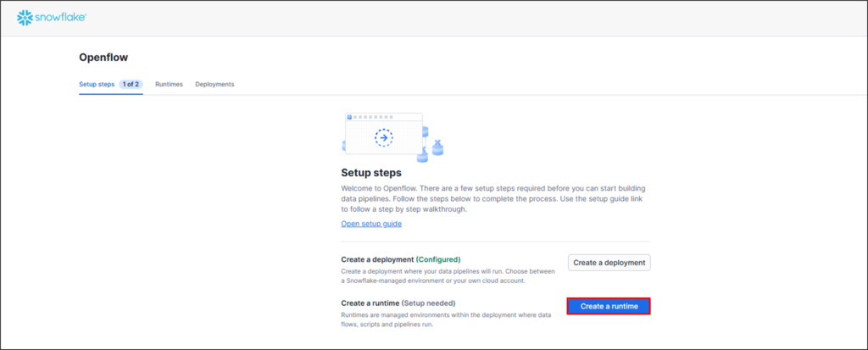Click the Openflow page title
The height and width of the screenshot is (350, 868).
(103, 58)
